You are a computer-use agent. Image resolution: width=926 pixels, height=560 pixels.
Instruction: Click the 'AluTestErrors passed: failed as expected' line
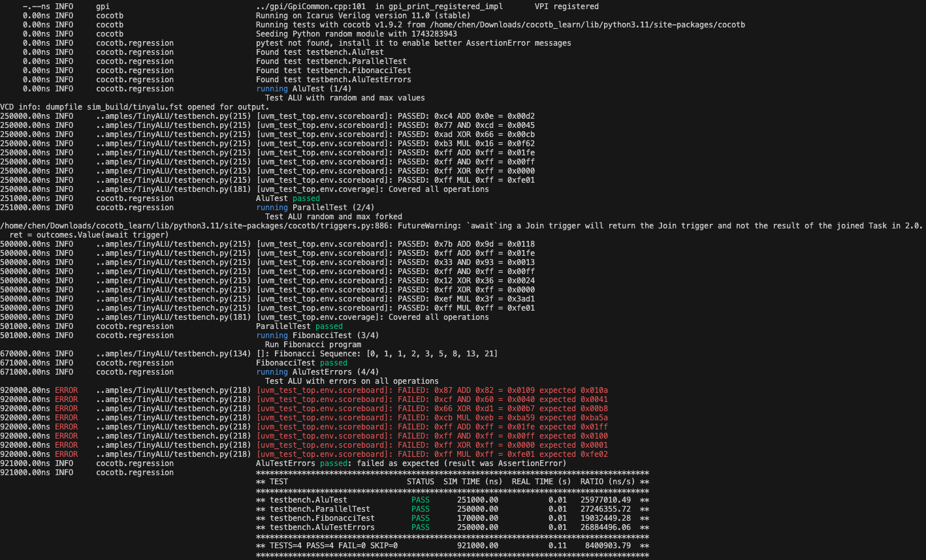pos(411,463)
